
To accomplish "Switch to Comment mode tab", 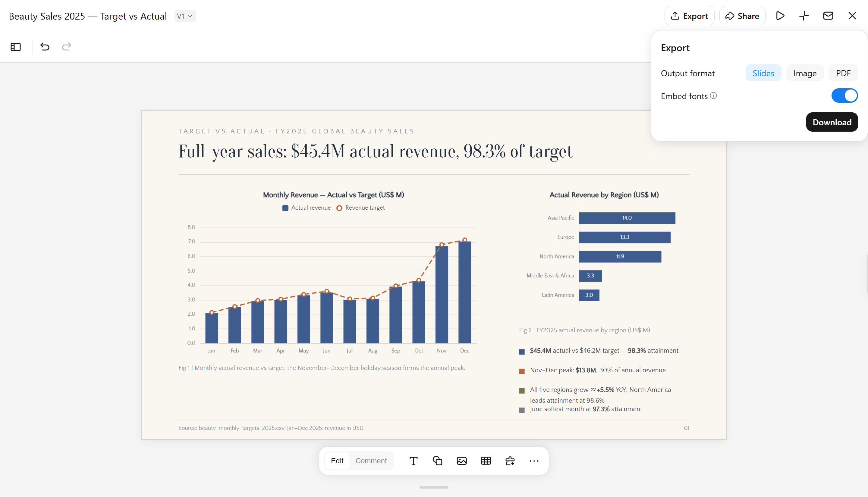I will coord(371,461).
